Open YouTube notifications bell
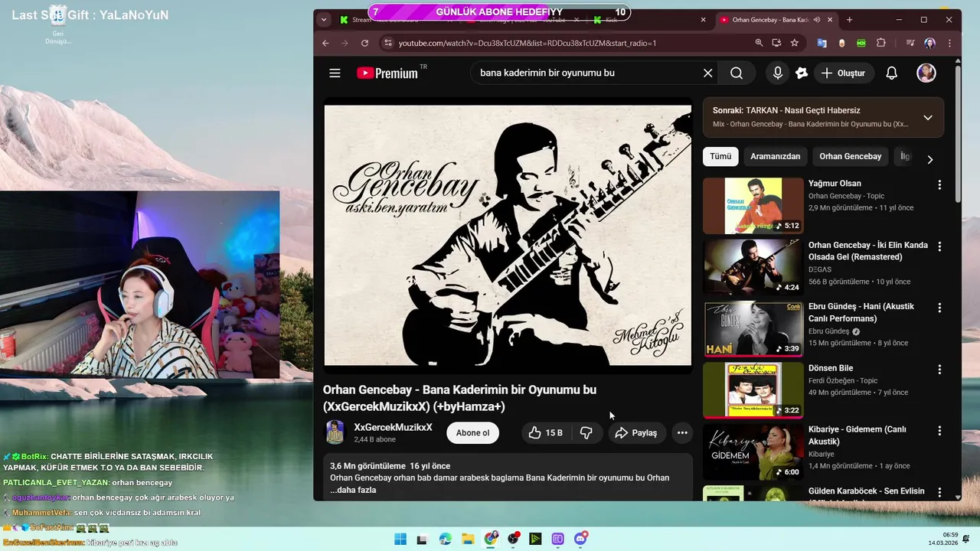980x551 pixels. 892,73
